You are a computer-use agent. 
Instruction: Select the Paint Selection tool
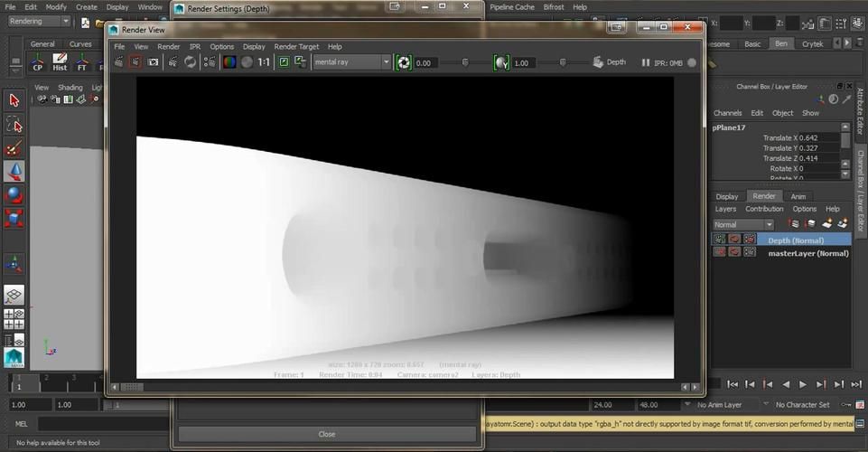click(x=14, y=147)
